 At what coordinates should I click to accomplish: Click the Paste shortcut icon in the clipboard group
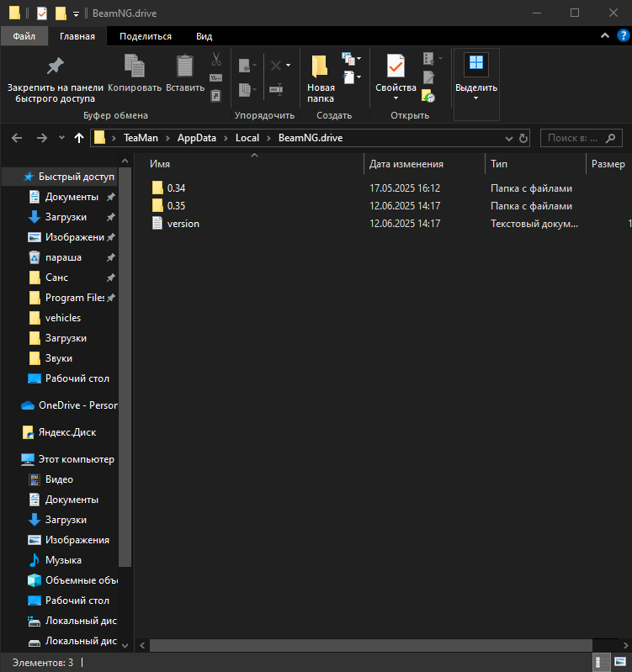coord(216,96)
